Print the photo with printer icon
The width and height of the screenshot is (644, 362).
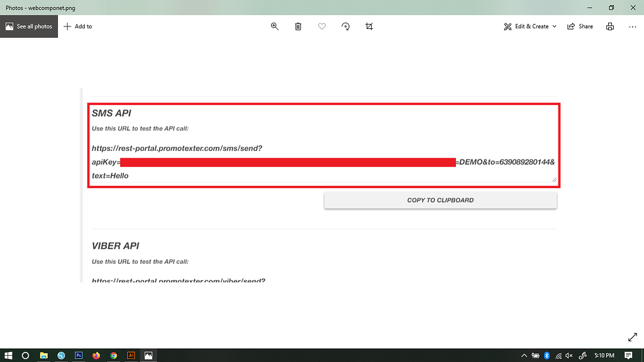[610, 26]
